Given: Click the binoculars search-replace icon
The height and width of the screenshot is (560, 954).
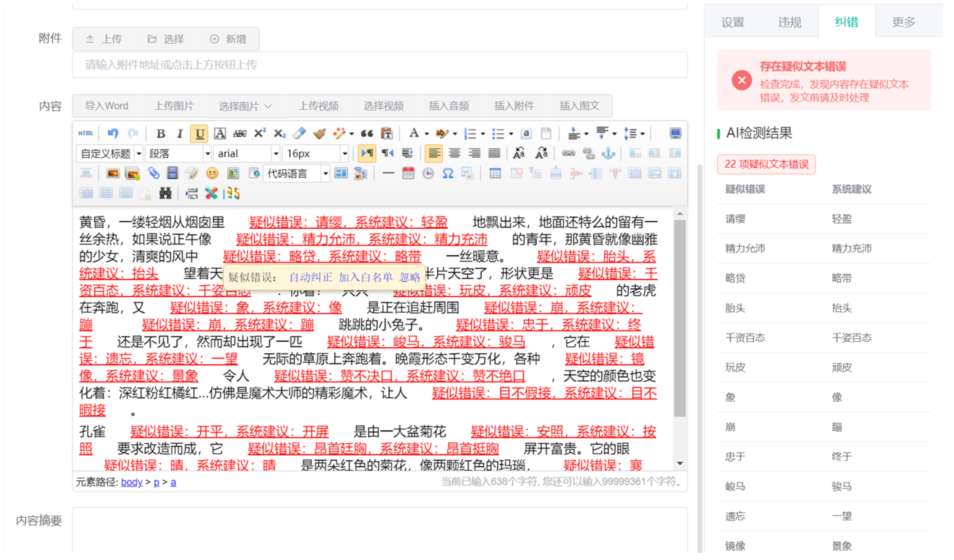Looking at the screenshot, I should (x=165, y=194).
